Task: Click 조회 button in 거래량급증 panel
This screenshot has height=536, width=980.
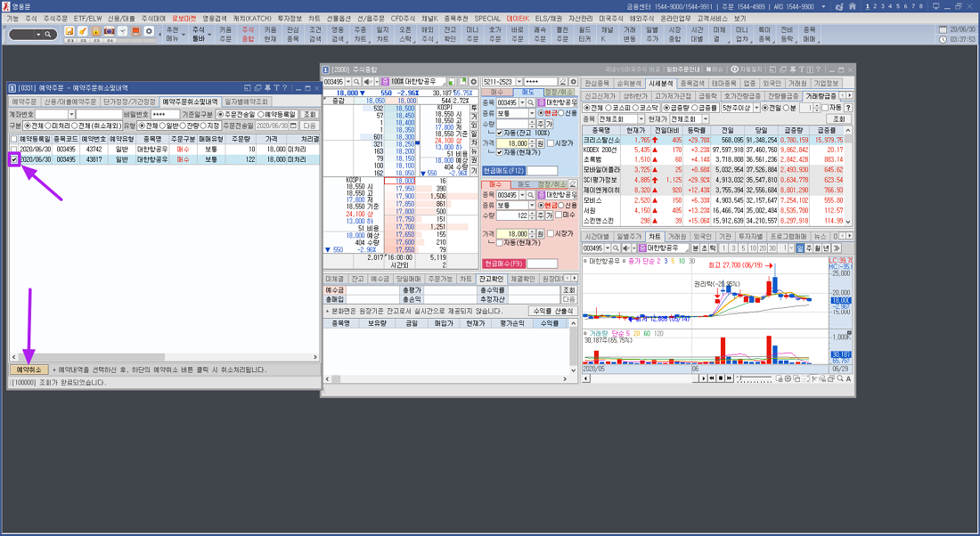Action: pos(838,118)
